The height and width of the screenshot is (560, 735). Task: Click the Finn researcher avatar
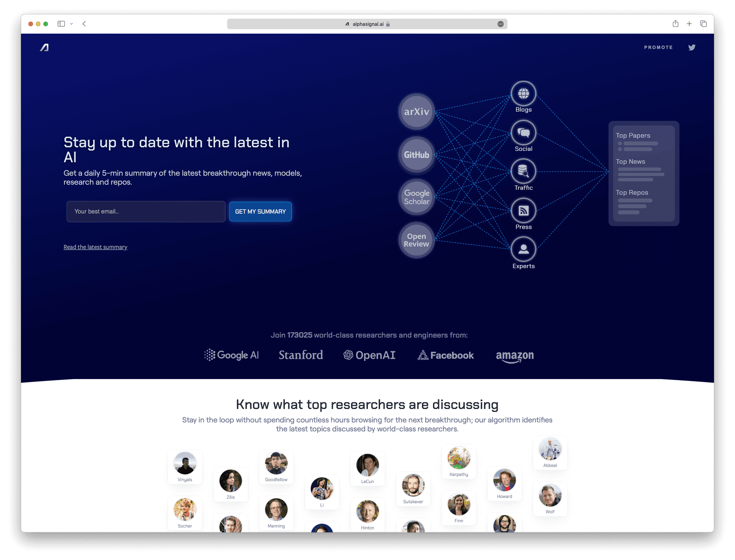tap(459, 504)
